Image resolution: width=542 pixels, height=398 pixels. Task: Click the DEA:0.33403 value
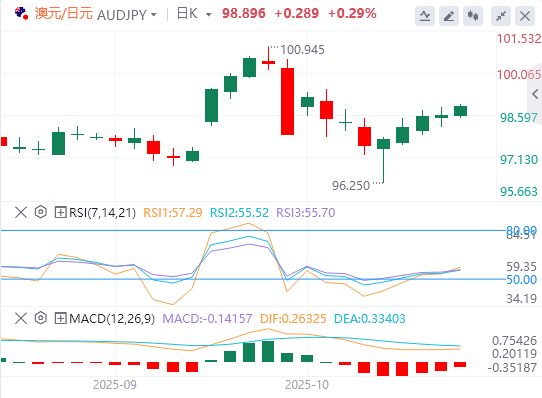point(370,319)
